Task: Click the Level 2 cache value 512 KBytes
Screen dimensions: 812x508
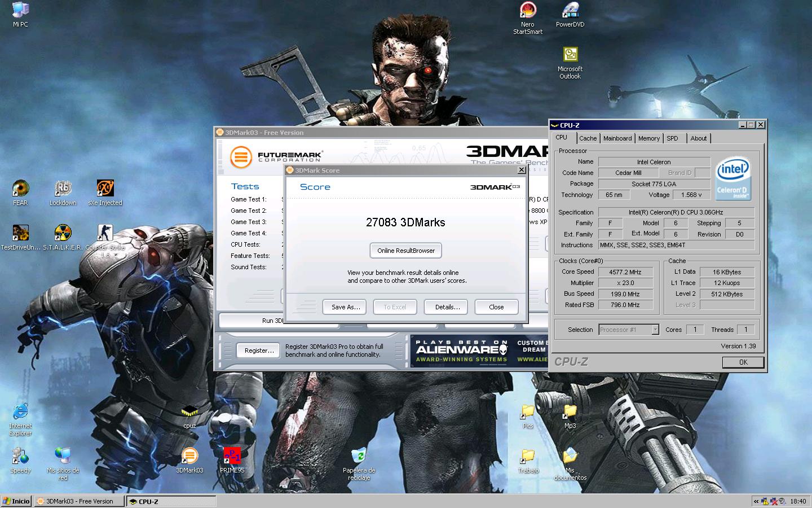Action: tap(727, 294)
